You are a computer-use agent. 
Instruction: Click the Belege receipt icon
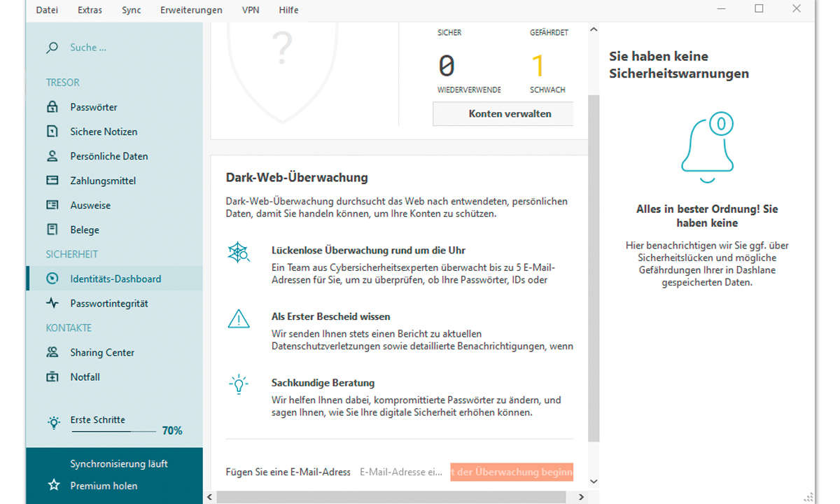click(x=52, y=230)
